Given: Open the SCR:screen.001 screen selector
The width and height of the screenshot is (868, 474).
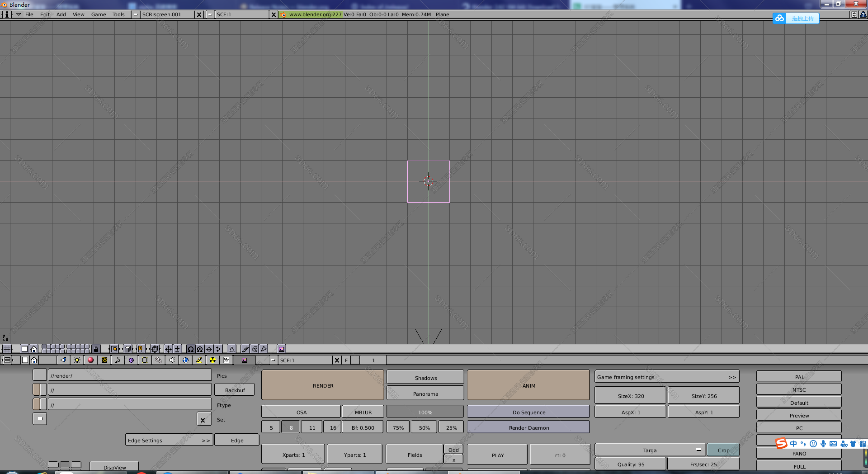Looking at the screenshot, I should pyautogui.click(x=167, y=14).
